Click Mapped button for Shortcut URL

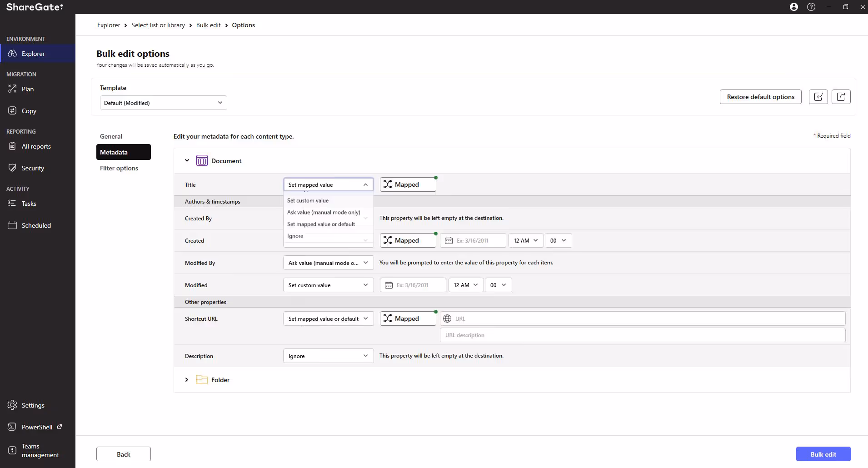[408, 319]
